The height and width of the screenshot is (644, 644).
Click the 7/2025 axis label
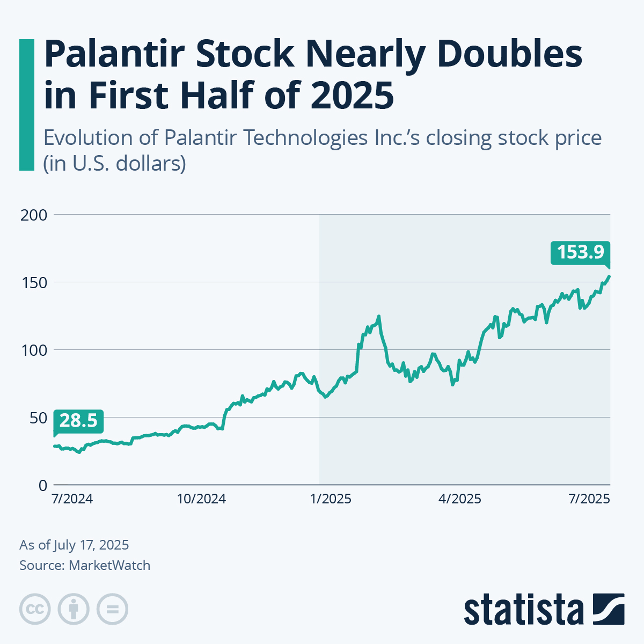point(589,499)
